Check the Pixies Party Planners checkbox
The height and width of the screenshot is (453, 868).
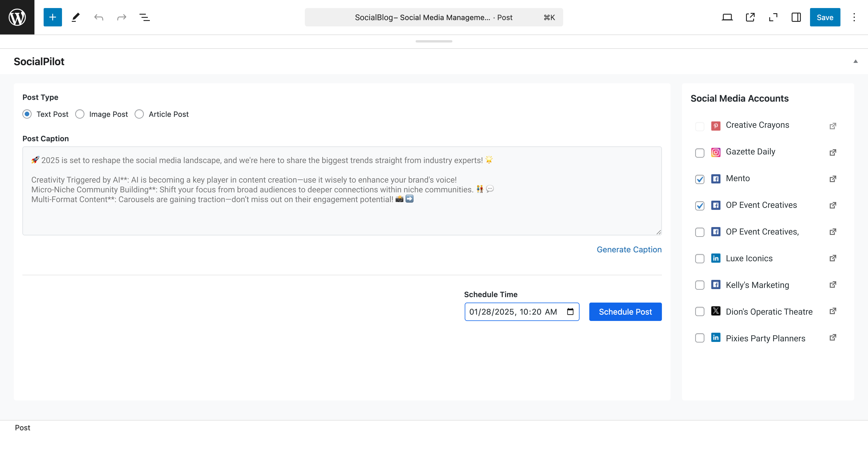pyautogui.click(x=700, y=338)
